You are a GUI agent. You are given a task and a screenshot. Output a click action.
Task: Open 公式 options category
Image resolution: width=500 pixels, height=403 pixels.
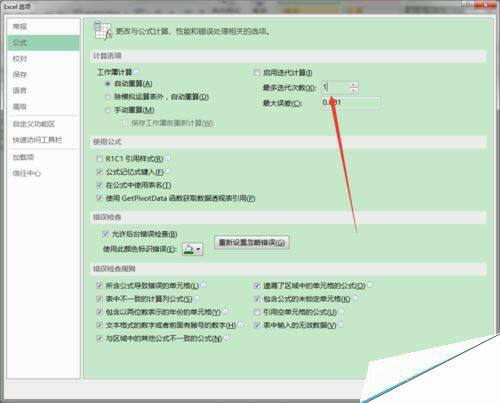coord(44,43)
